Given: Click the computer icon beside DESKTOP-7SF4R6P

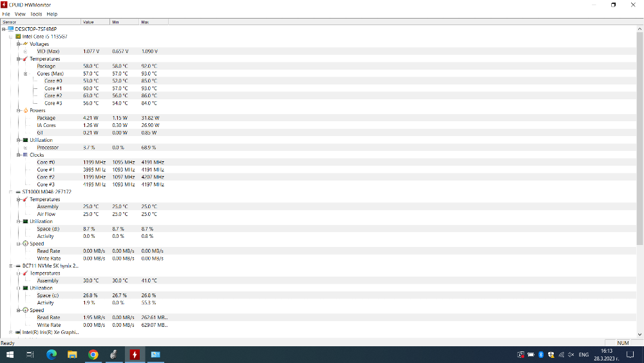Looking at the screenshot, I should 11,29.
